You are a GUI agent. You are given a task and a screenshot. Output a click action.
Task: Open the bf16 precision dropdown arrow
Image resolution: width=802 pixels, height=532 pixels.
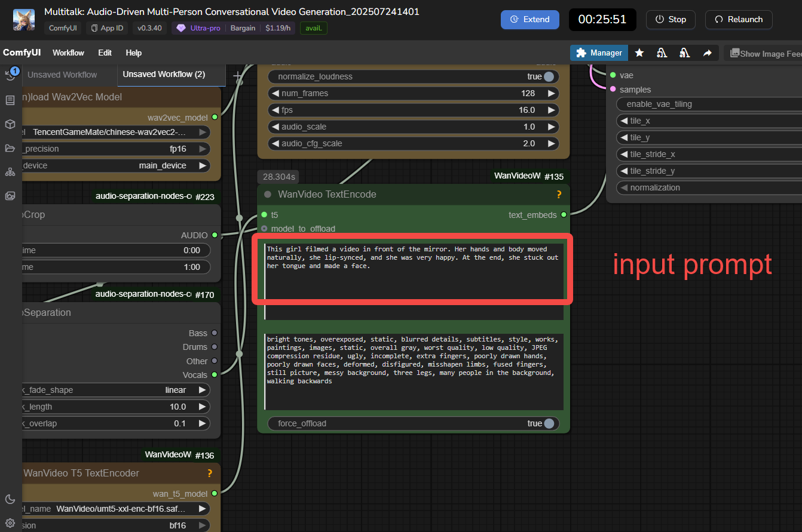(203, 525)
